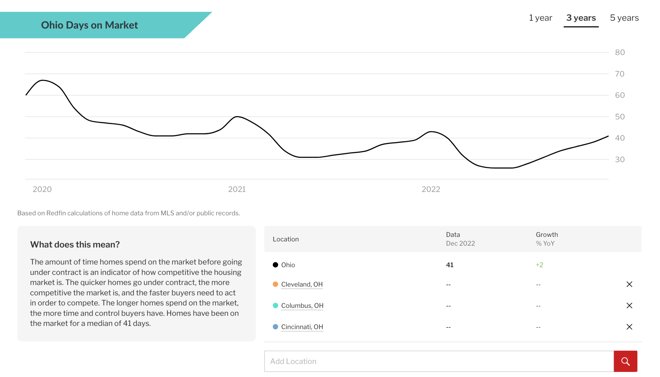Open the Cleveland, OH link
The width and height of the screenshot is (660, 377).
click(302, 284)
